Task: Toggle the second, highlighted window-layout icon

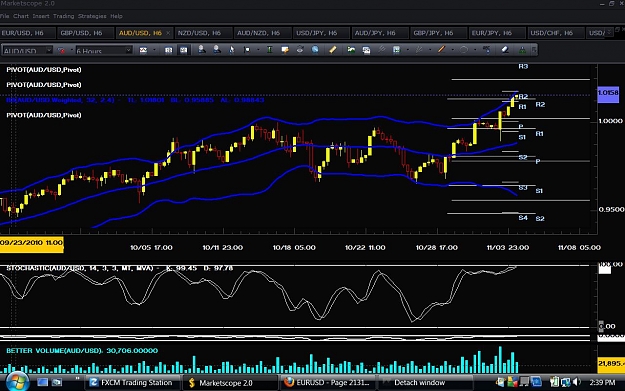Action: click(x=183, y=50)
